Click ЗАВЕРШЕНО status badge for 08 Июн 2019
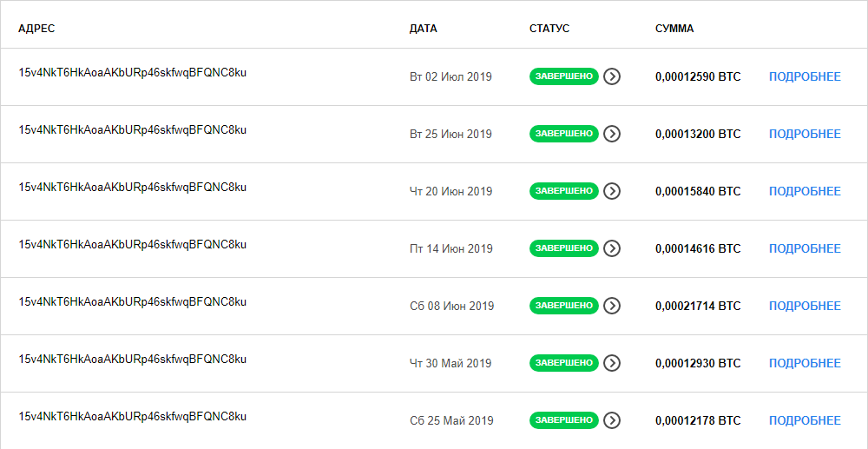Screen dimensions: 868x449 click(564, 306)
